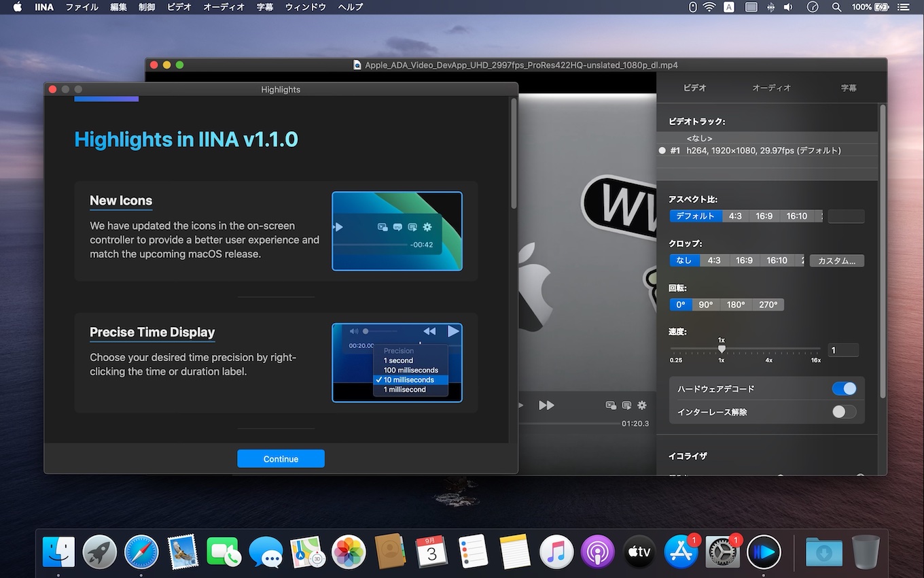Open Launchpad from the Dock

[x=100, y=551]
